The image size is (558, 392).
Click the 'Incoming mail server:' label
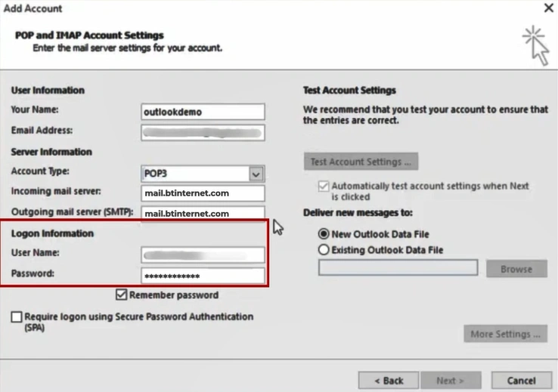56,191
